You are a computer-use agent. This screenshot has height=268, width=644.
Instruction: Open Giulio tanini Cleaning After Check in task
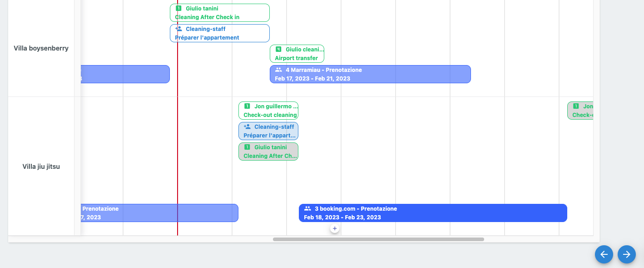click(x=219, y=13)
